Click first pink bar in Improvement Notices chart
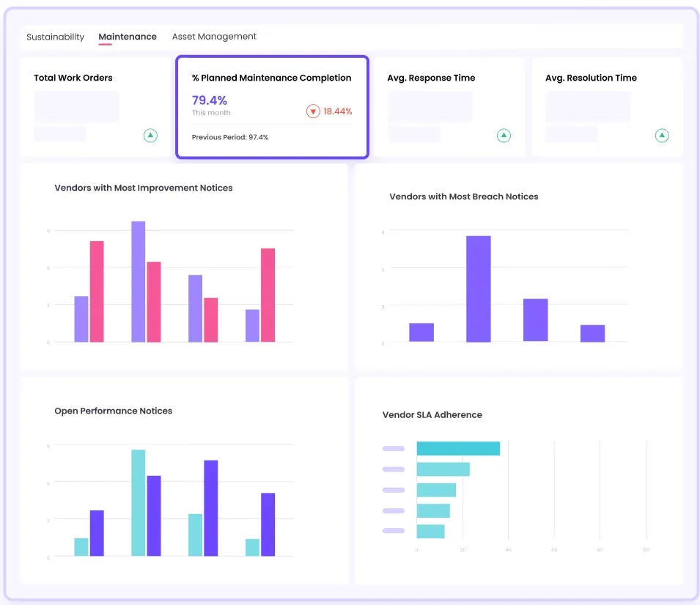The height and width of the screenshot is (605, 700). click(x=97, y=291)
